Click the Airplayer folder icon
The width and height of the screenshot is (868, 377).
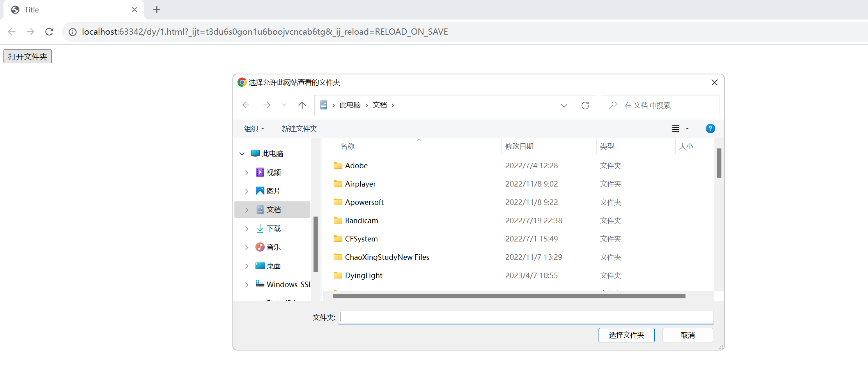tap(338, 184)
